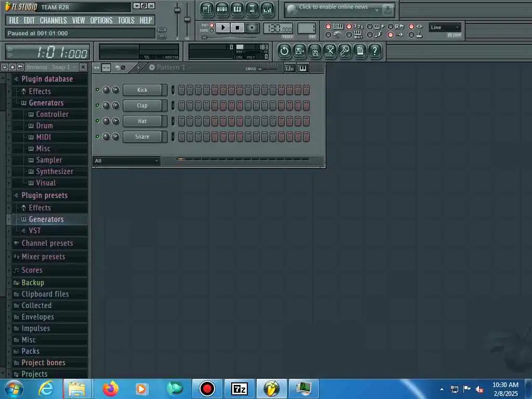The image size is (532, 399).
Task: Click the Windows Start orb
Action: click(14, 389)
